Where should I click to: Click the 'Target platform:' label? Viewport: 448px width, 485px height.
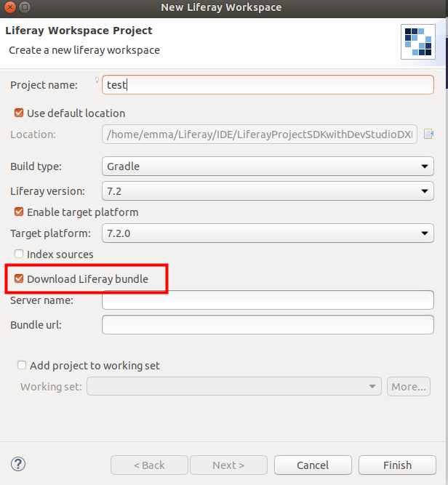click(50, 233)
